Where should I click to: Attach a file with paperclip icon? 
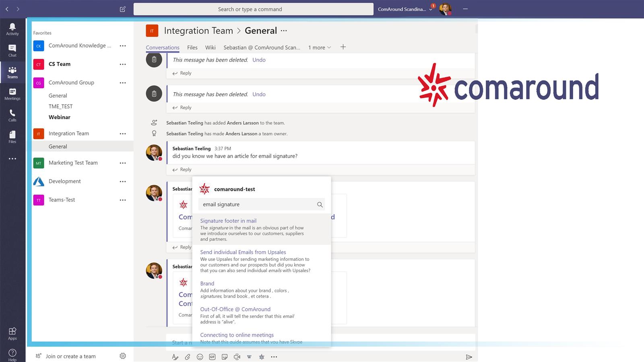tap(188, 357)
